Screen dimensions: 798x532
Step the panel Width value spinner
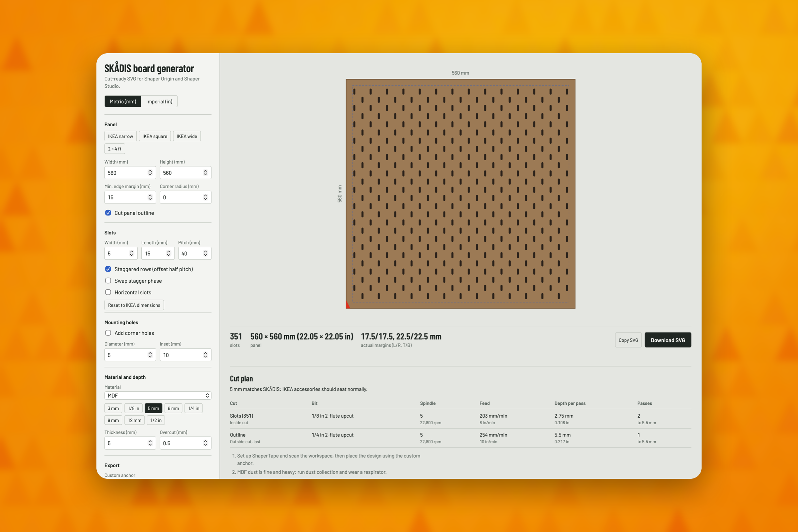point(150,173)
